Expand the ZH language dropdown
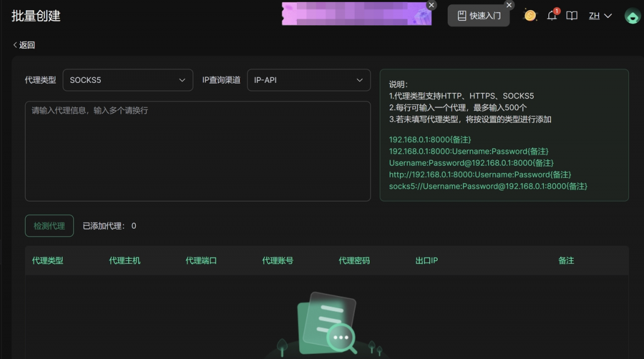Screen dimensions: 644x359 point(600,16)
